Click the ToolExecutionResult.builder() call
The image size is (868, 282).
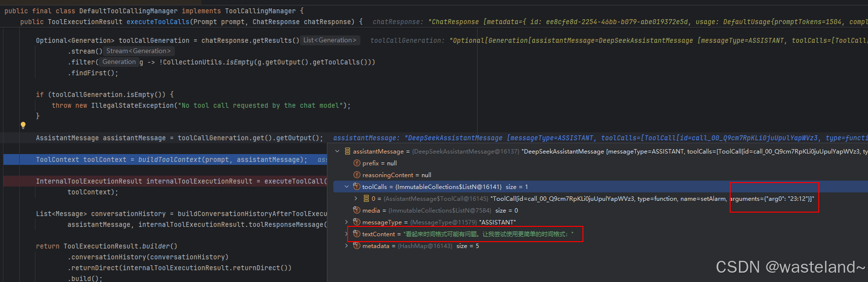(121, 246)
